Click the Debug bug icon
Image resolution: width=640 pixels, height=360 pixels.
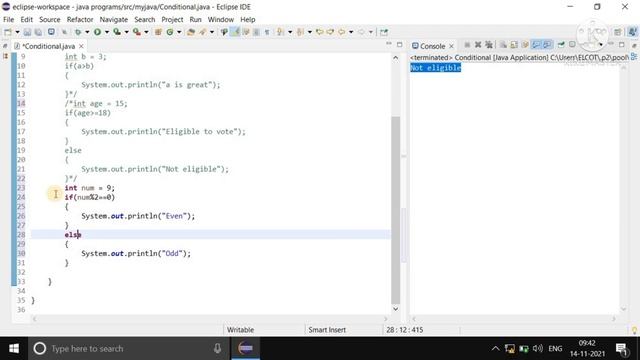click(78, 32)
